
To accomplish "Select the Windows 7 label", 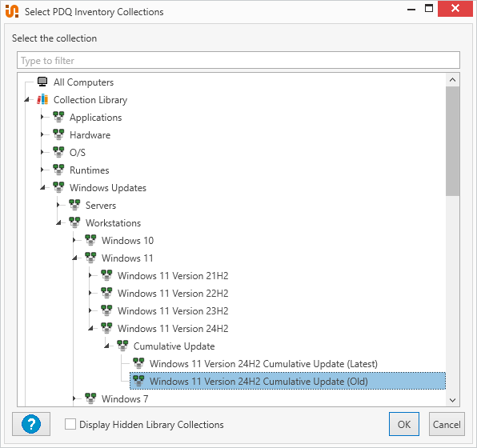I will click(x=125, y=398).
